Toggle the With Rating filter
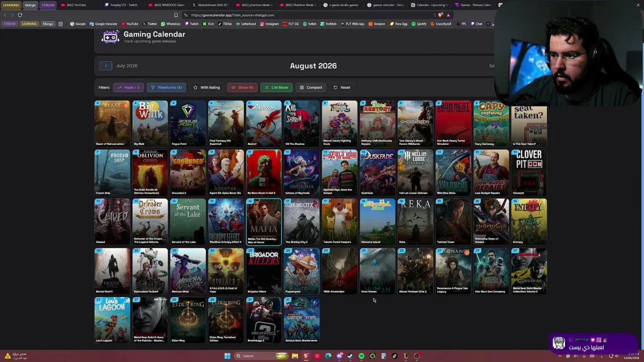 click(x=207, y=87)
